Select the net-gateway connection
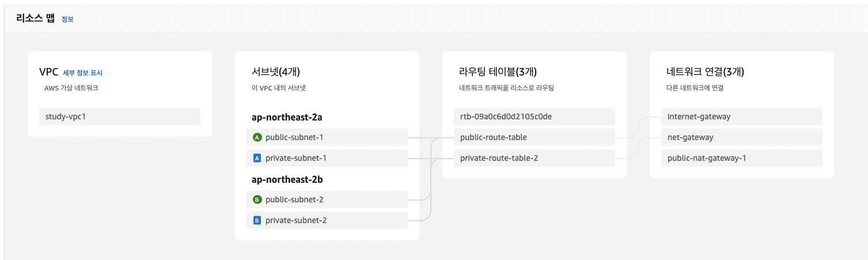868x260 pixels. [690, 137]
